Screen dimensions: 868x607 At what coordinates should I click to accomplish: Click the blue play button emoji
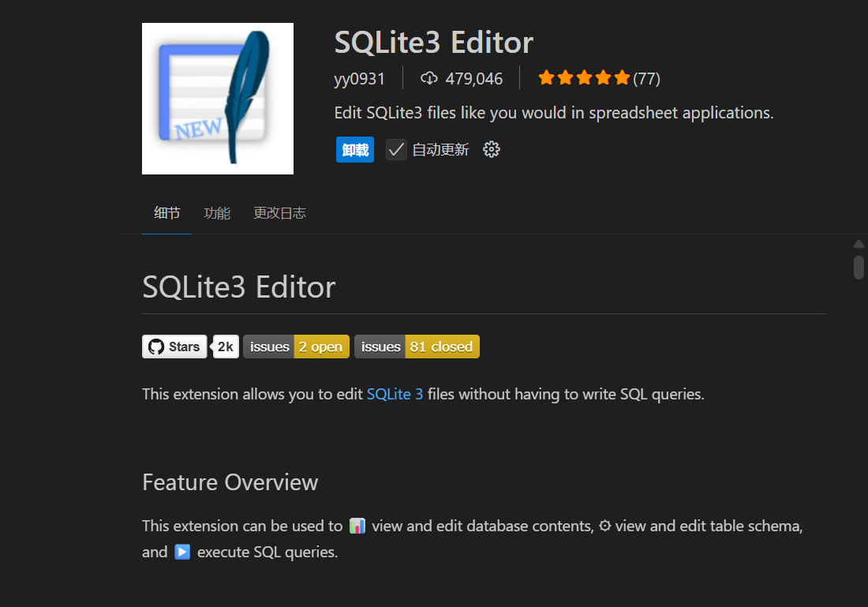[x=182, y=552]
